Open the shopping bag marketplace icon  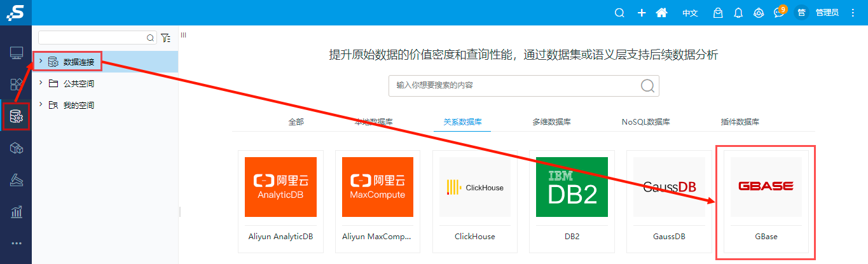718,13
